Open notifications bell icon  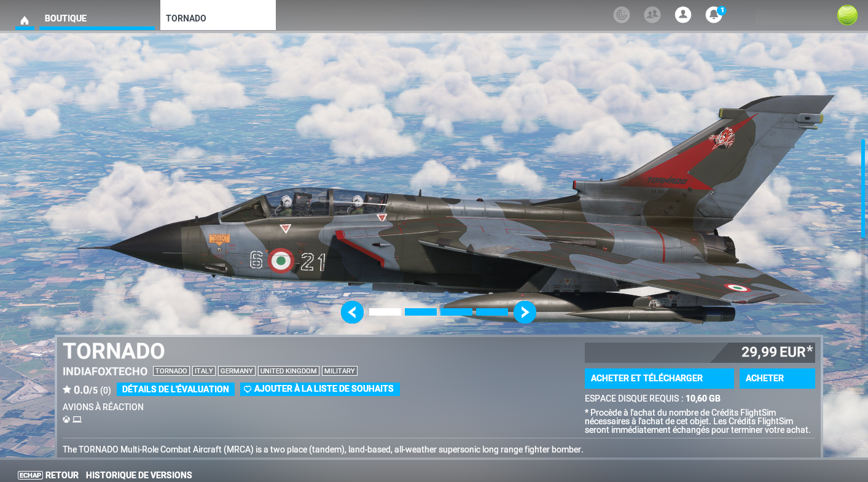[x=714, y=15]
